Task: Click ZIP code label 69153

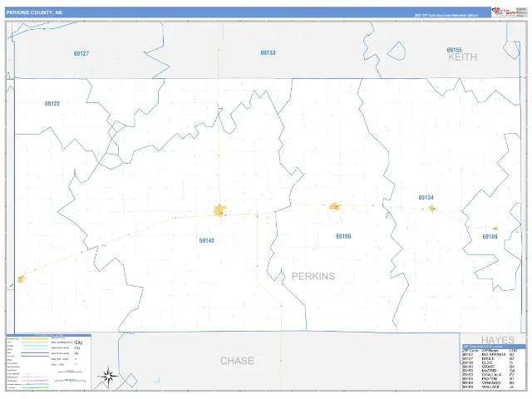Action: (x=268, y=52)
